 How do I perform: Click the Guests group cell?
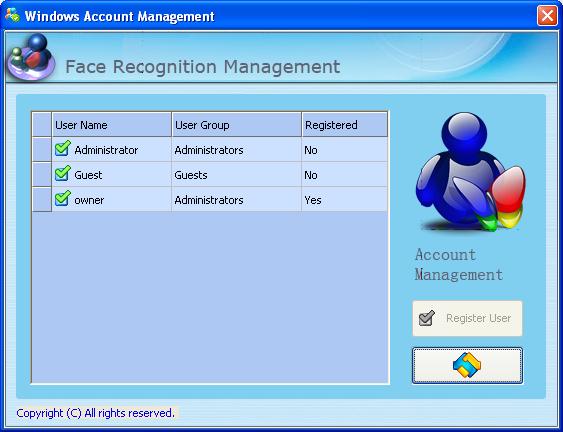point(237,175)
